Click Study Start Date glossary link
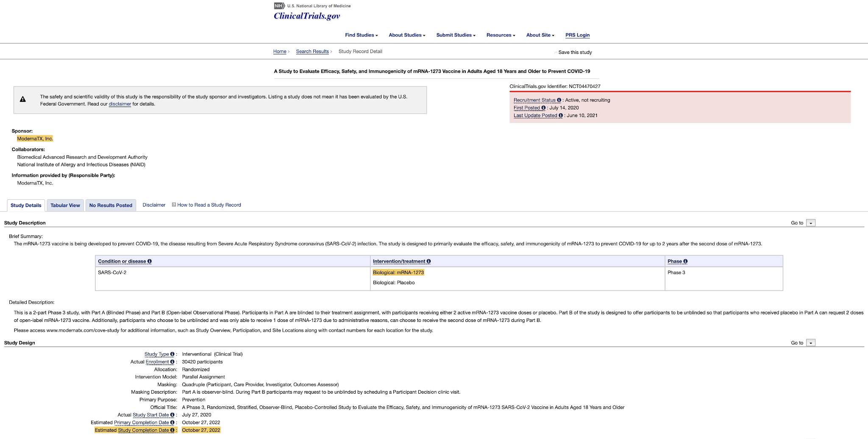The width and height of the screenshot is (868, 439). [151, 415]
